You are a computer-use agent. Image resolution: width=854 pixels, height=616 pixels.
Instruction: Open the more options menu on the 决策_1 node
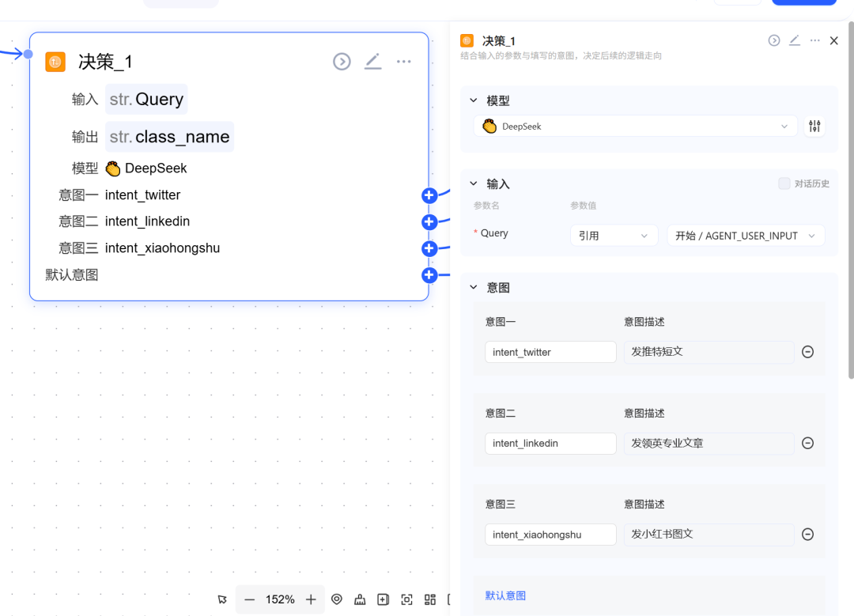tap(404, 62)
